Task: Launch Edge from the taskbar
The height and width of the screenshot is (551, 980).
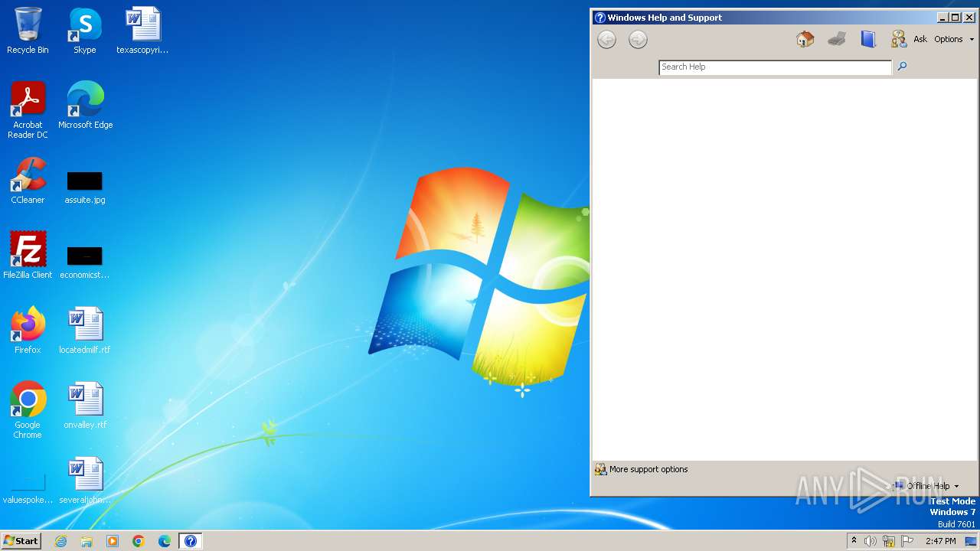Action: point(165,541)
